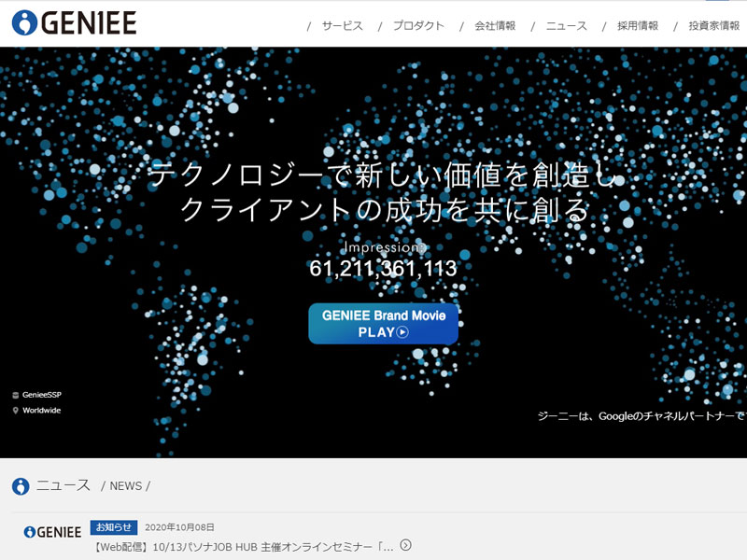Open 投資家情報 page
The width and height of the screenshot is (747, 560).
(713, 26)
